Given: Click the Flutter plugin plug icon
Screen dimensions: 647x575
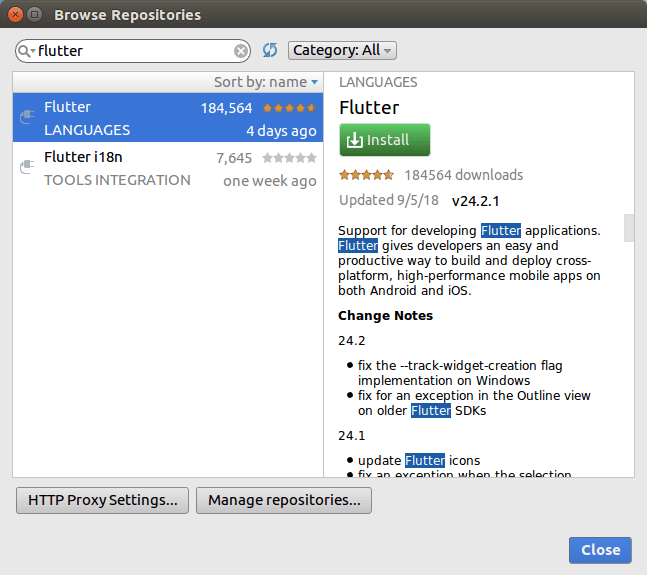Looking at the screenshot, I should pos(27,117).
